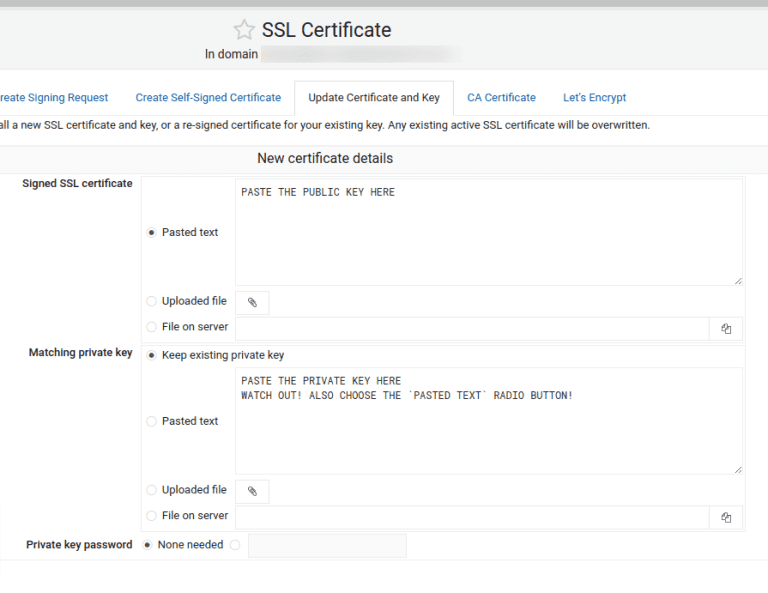Click into the private key text area
This screenshot has width=768, height=593.
tap(488, 421)
